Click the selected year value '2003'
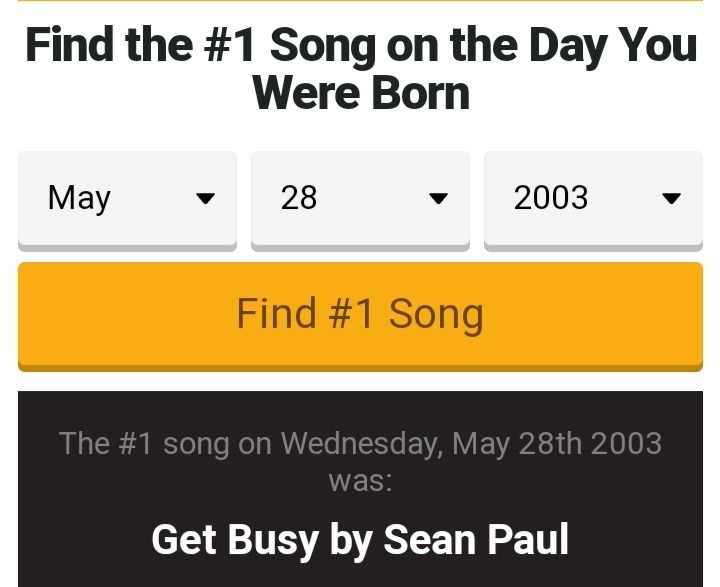This screenshot has width=720, height=587. click(551, 198)
